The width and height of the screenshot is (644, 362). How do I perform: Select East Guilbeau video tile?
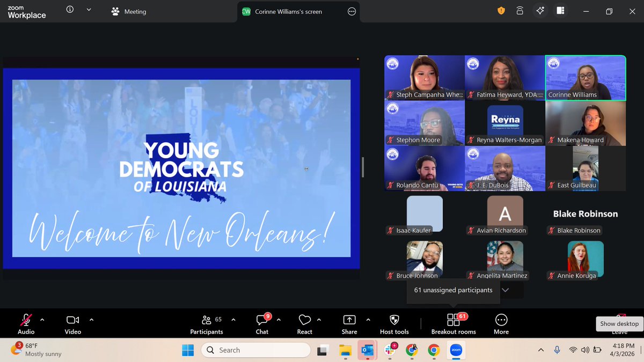tap(586, 168)
